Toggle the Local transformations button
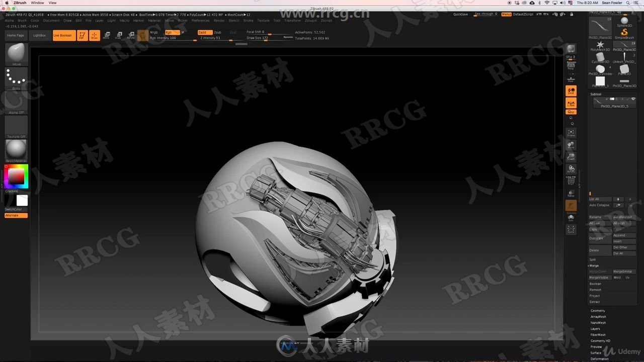This screenshot has height=362, width=644. coord(571,91)
